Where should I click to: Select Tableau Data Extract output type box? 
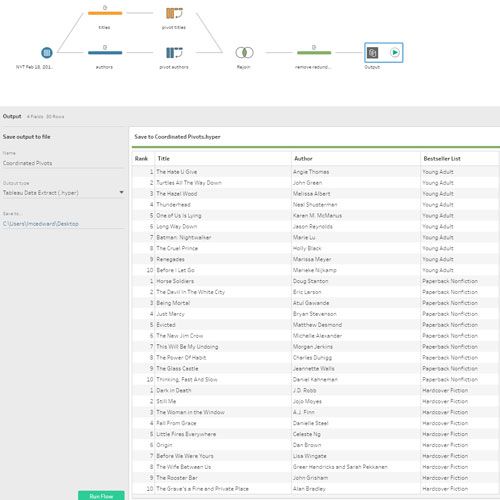point(63,193)
